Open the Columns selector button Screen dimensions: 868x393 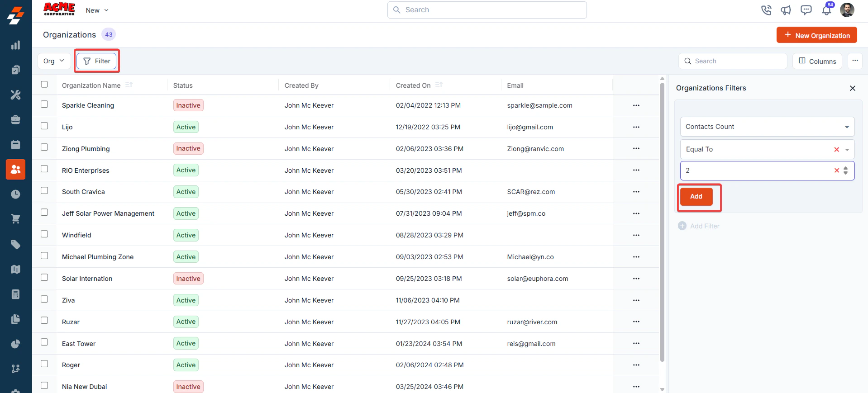[x=817, y=61]
